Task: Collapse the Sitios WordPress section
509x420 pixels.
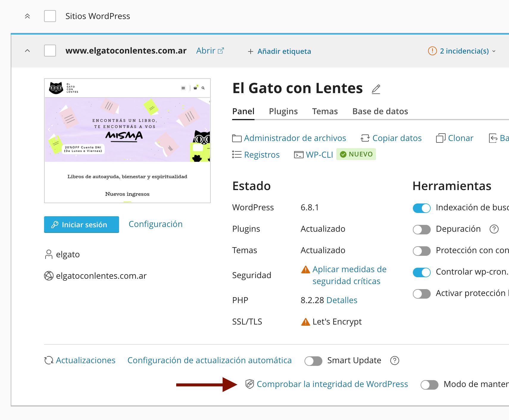Action: coord(27,16)
